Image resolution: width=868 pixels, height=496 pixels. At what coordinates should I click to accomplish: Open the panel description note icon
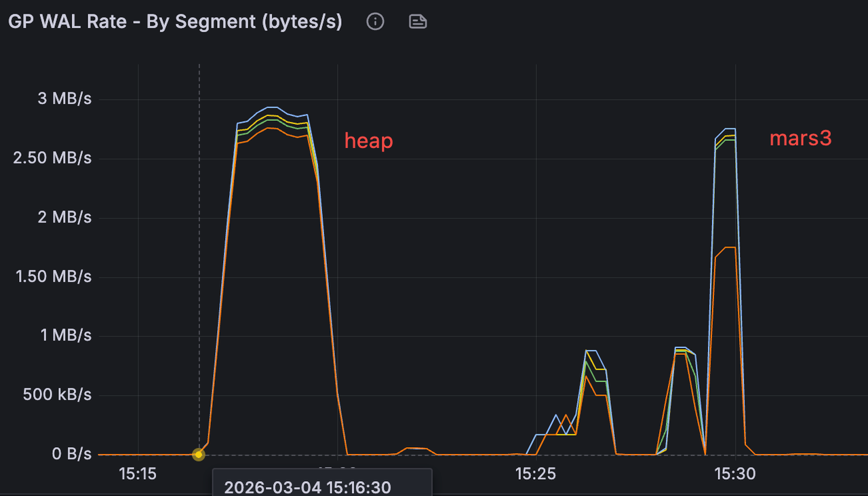pos(418,22)
